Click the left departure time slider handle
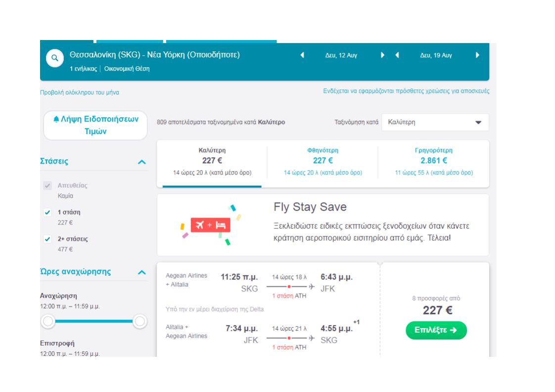This screenshot has height=392, width=555. 48,322
